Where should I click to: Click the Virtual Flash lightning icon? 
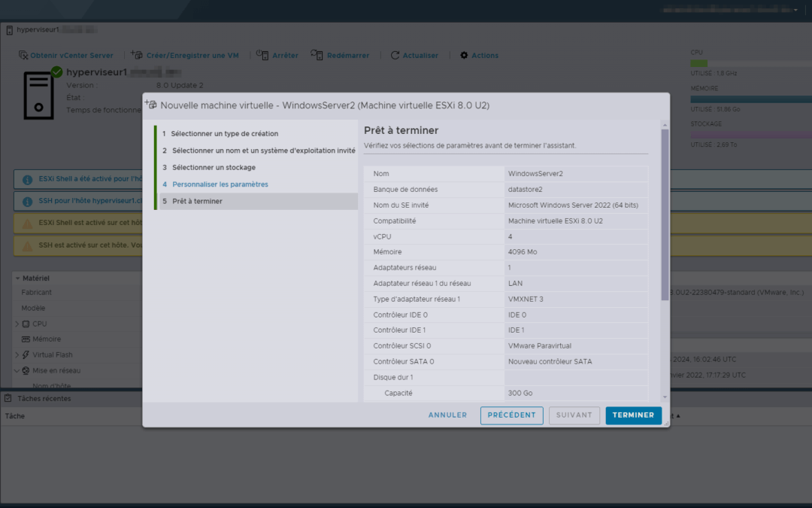pos(26,355)
